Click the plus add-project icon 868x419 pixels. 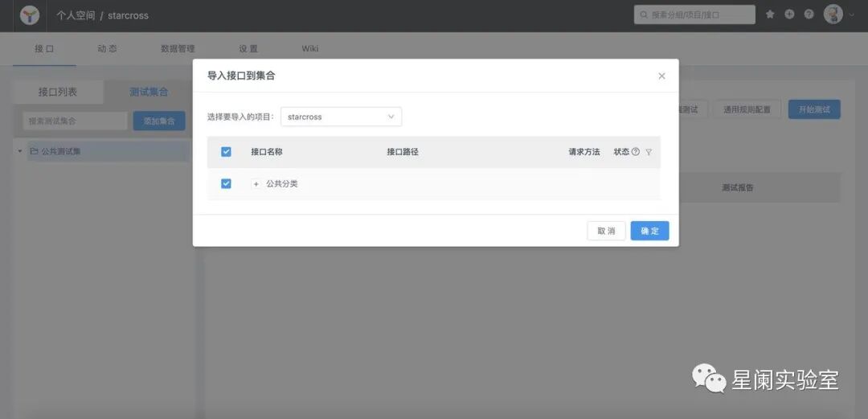coord(789,14)
